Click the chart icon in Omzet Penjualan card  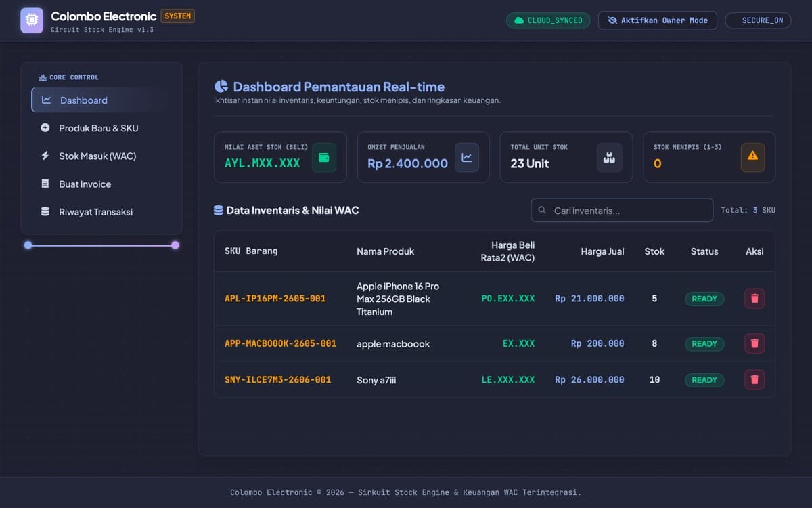[467, 157]
